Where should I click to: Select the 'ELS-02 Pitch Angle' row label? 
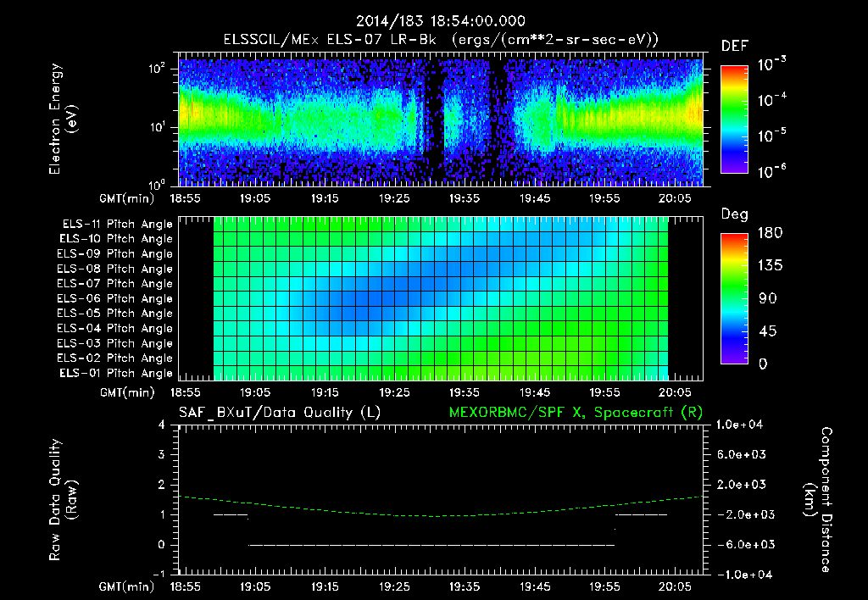coord(115,358)
